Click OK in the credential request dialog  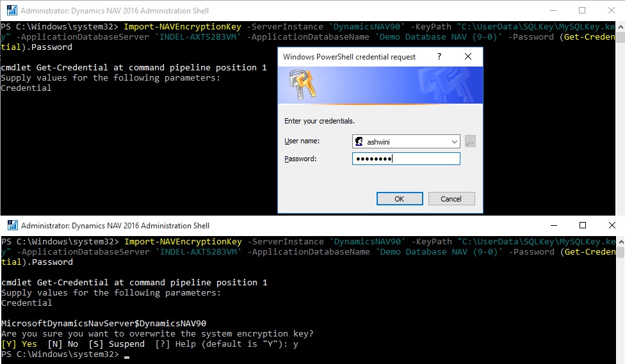click(x=400, y=199)
